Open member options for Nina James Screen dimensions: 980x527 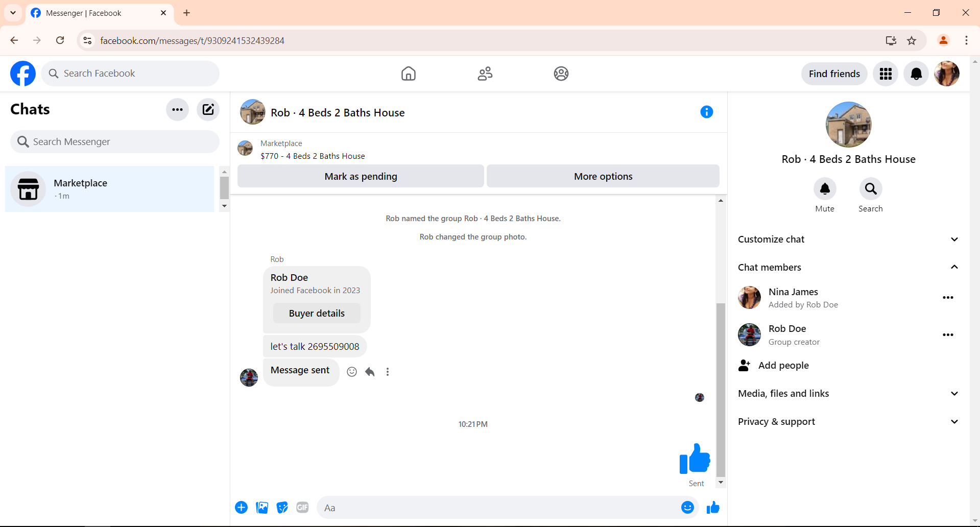tap(948, 298)
